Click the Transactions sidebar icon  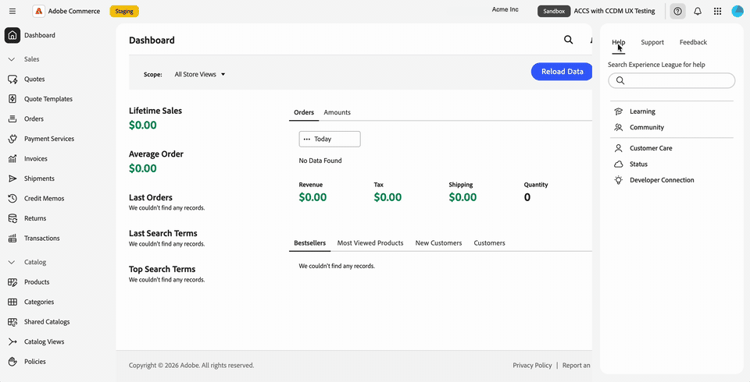point(12,238)
